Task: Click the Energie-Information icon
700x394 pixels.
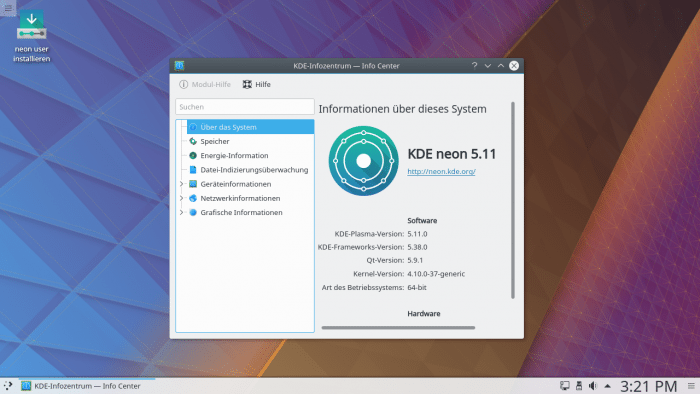Action: pos(193,156)
